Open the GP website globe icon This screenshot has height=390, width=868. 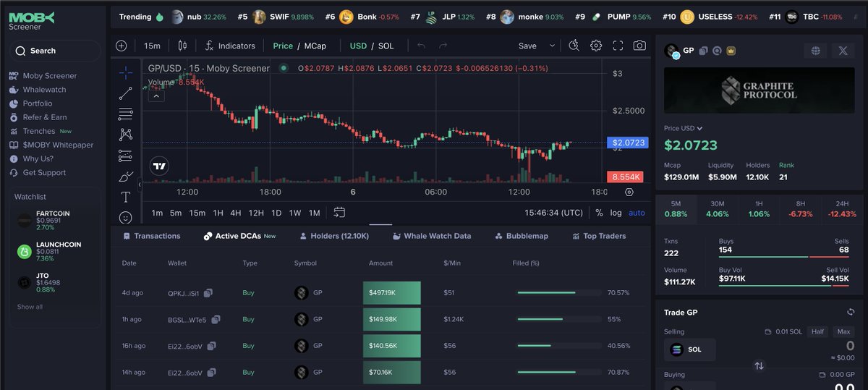pos(816,51)
